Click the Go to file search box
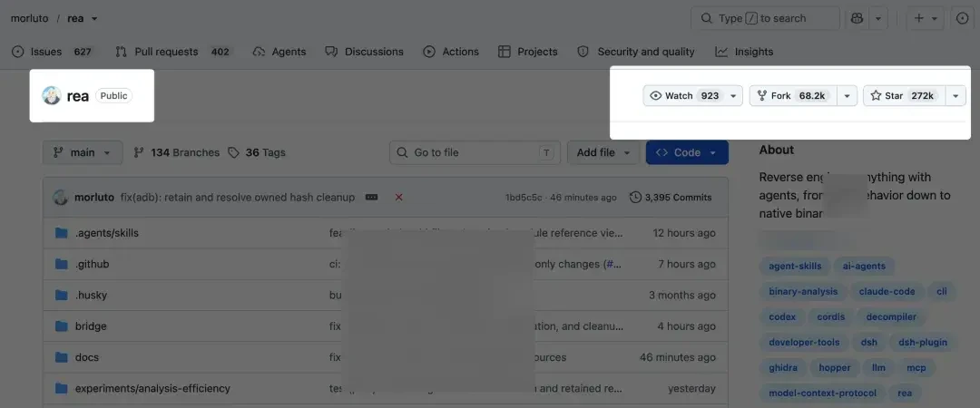This screenshot has width=980, height=408. pyautogui.click(x=475, y=152)
